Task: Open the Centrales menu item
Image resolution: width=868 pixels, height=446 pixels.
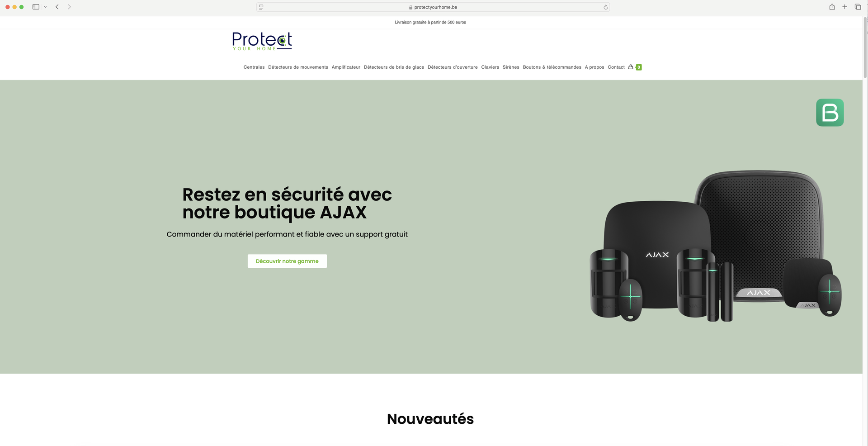Action: (254, 67)
